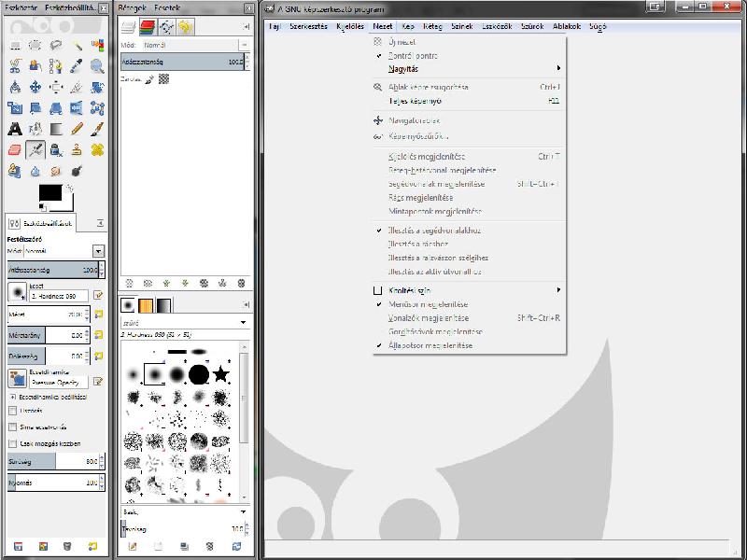
Task: Select the Perspective tool
Action: [x=56, y=108]
